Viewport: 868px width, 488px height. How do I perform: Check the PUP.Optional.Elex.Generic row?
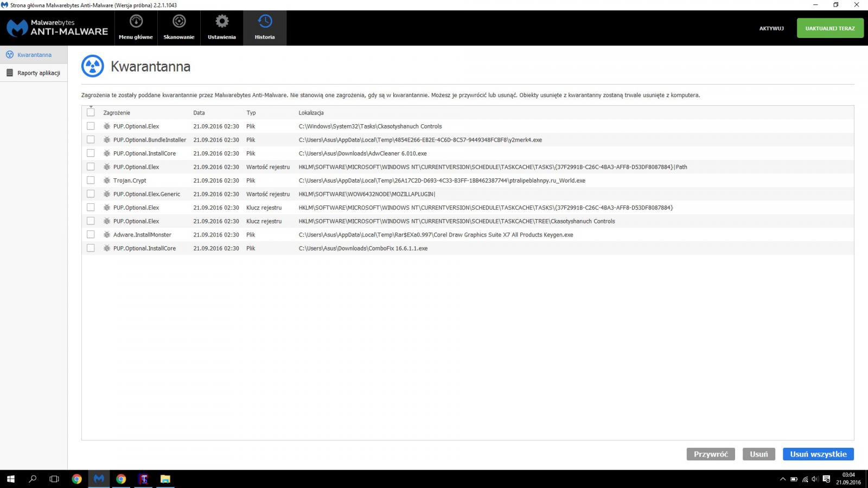click(x=91, y=194)
